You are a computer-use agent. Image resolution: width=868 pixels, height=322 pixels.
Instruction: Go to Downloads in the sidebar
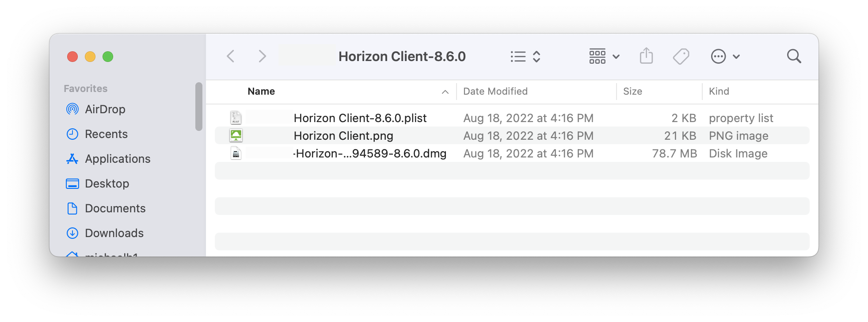(x=114, y=233)
